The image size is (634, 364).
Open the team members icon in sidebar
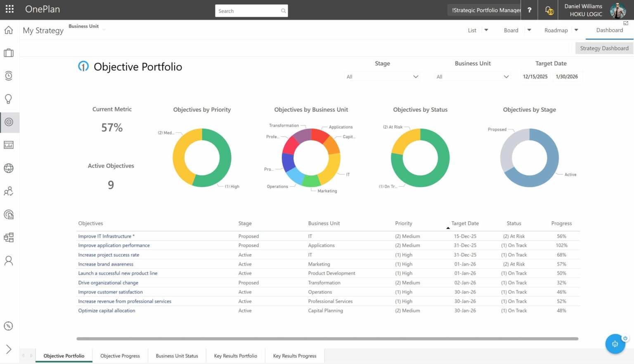pos(9,191)
